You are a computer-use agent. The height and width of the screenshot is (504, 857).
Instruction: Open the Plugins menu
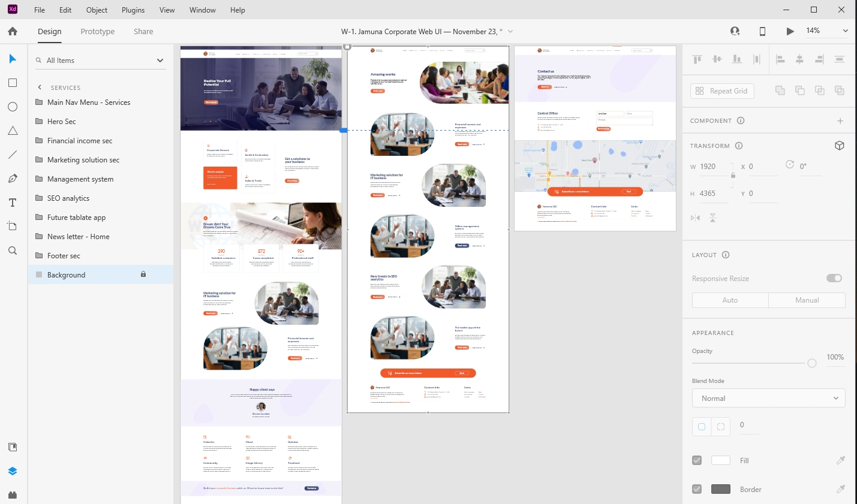(x=133, y=10)
